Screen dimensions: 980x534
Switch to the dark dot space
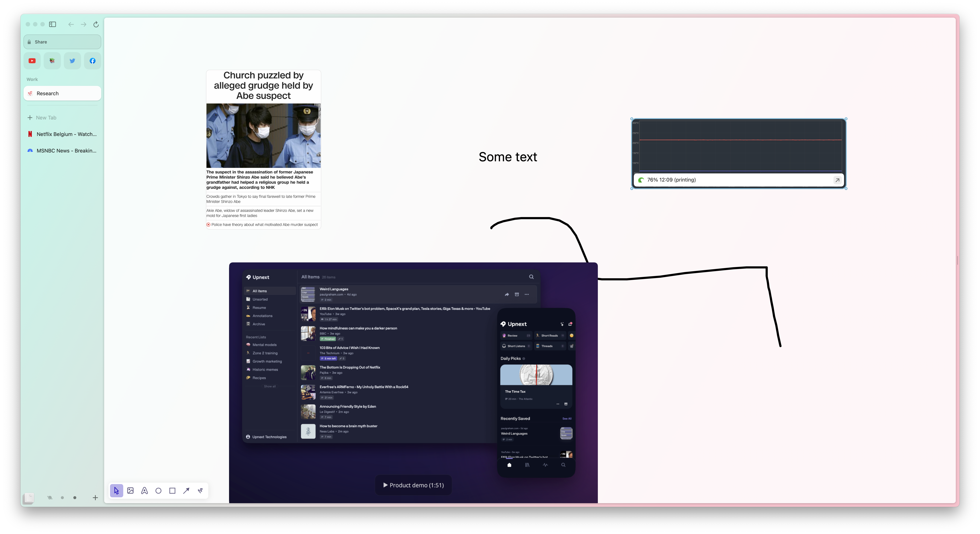coord(75,497)
